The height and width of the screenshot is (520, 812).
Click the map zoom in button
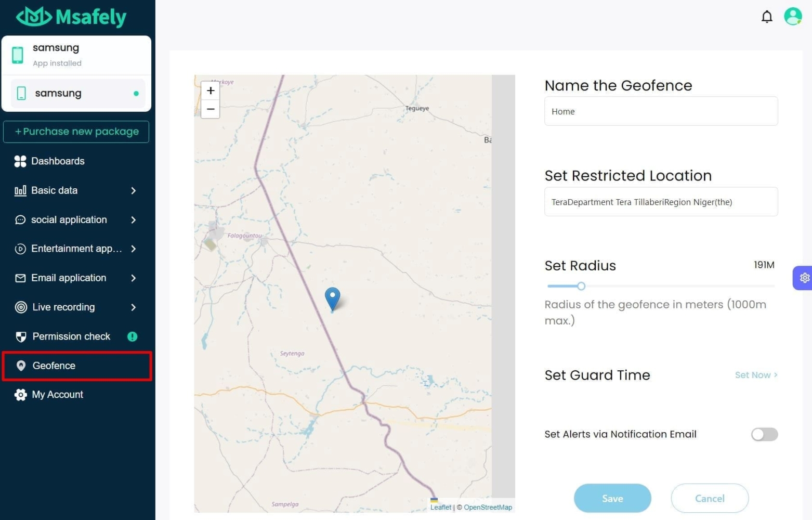coord(211,90)
